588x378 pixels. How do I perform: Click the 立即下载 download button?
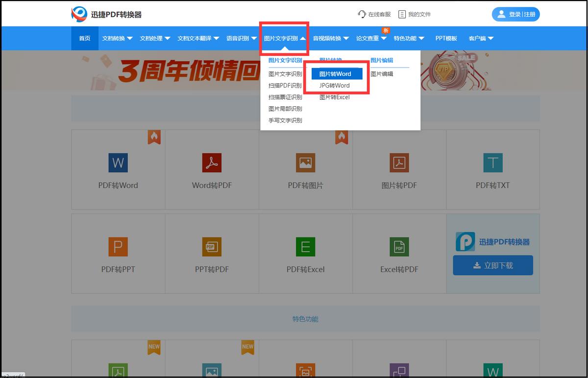point(492,264)
